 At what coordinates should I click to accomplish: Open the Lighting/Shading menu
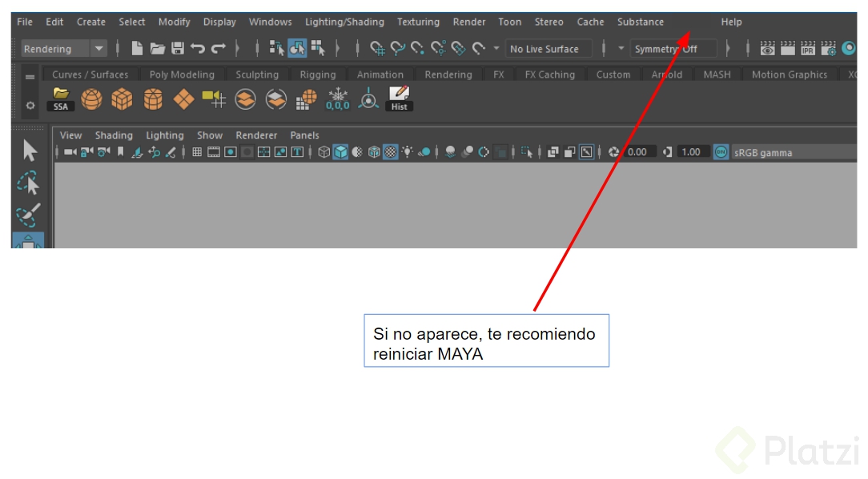(344, 22)
